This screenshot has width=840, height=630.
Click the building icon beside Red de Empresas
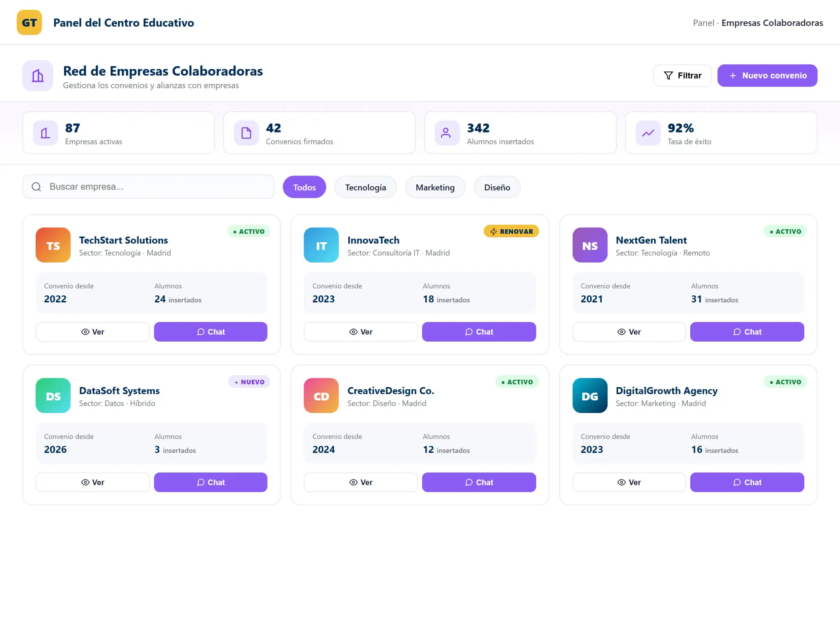pos(38,75)
